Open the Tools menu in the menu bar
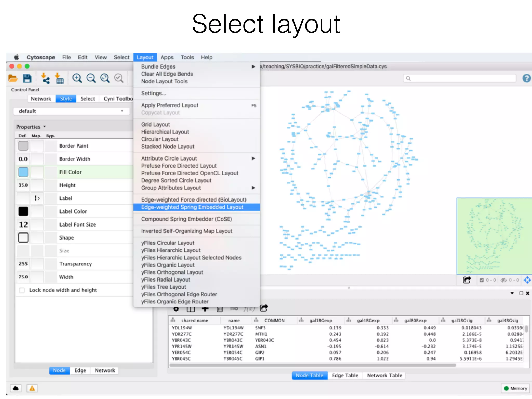 pos(187,57)
